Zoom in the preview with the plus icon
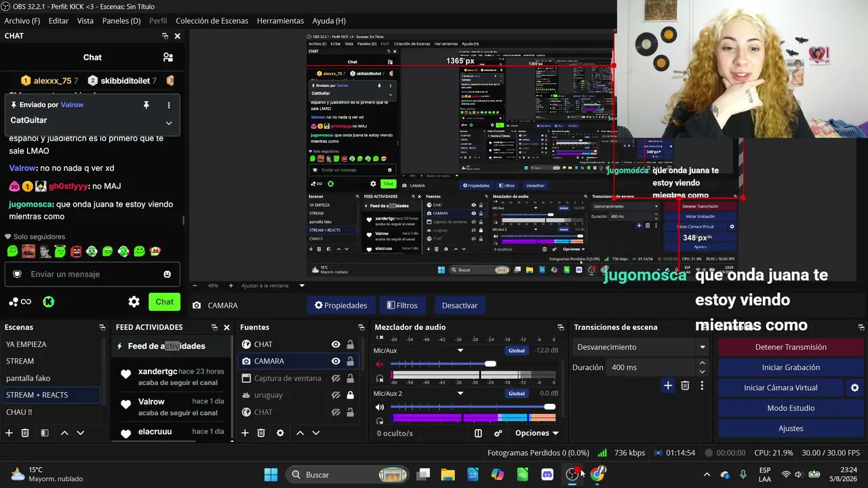Screen dimensions: 868x488 (231, 286)
